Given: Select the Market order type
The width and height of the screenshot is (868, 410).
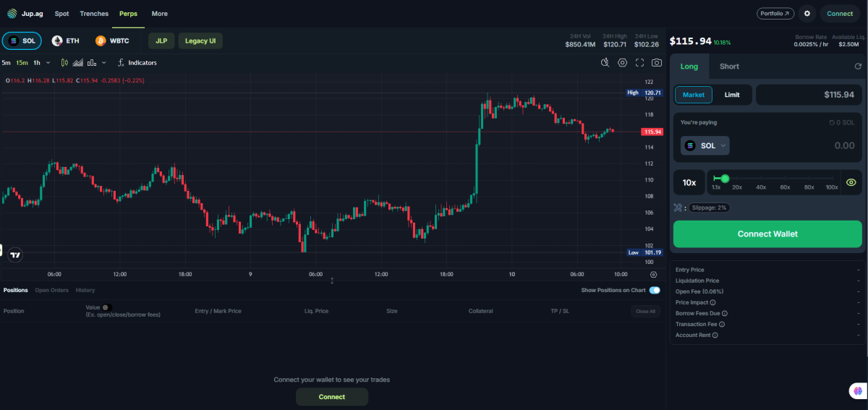Looking at the screenshot, I should [694, 95].
